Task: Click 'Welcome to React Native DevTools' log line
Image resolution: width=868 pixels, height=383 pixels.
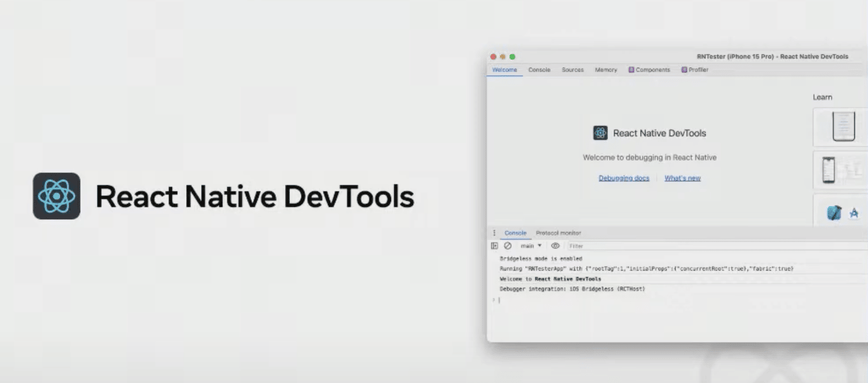Action: pos(550,279)
